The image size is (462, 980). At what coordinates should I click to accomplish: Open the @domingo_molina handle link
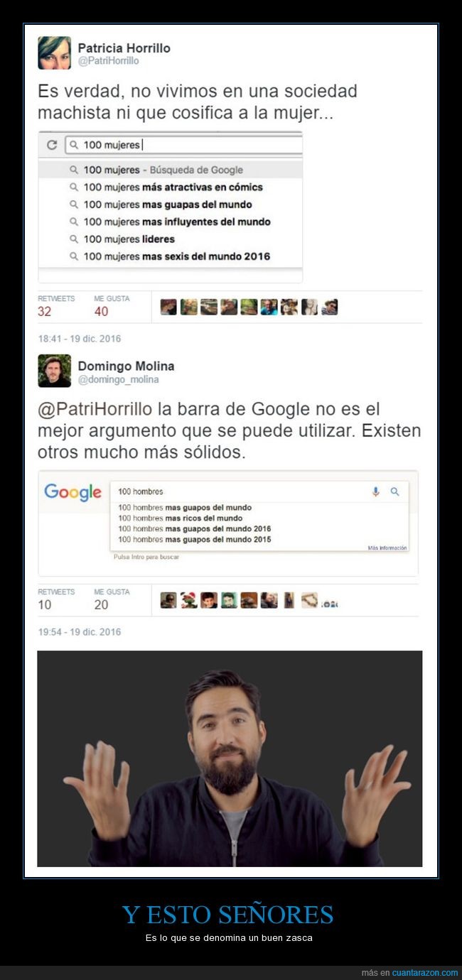(118, 380)
